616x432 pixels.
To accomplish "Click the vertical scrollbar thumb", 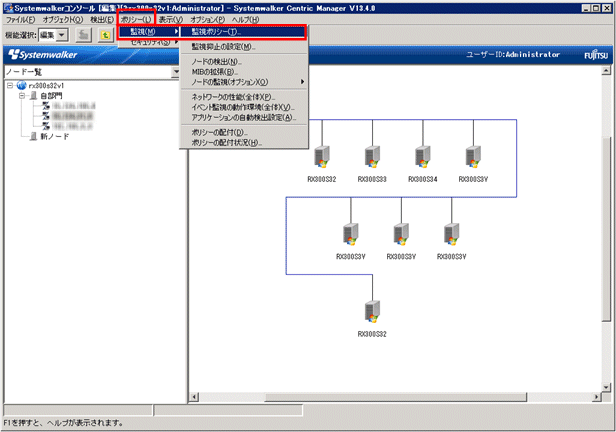I will 606,229.
